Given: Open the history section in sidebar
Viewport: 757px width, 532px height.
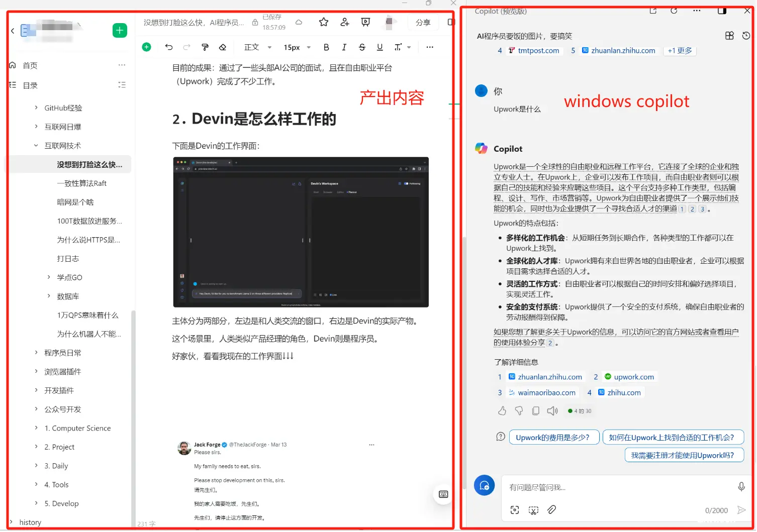Looking at the screenshot, I should tap(30, 522).
